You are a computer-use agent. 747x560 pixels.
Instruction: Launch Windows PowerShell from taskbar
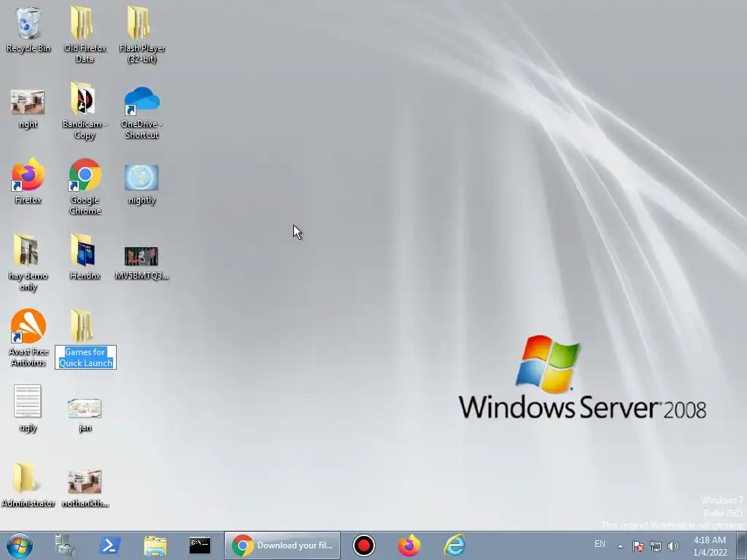(x=109, y=545)
